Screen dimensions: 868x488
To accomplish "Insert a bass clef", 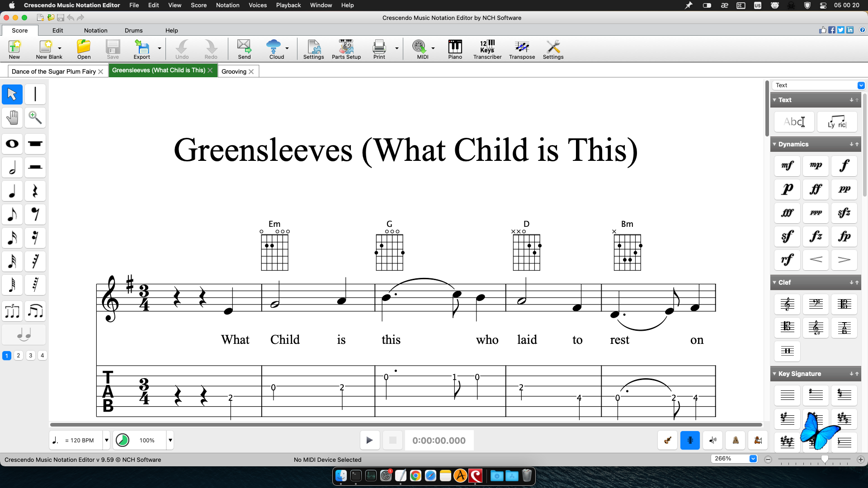I will pos(816,304).
